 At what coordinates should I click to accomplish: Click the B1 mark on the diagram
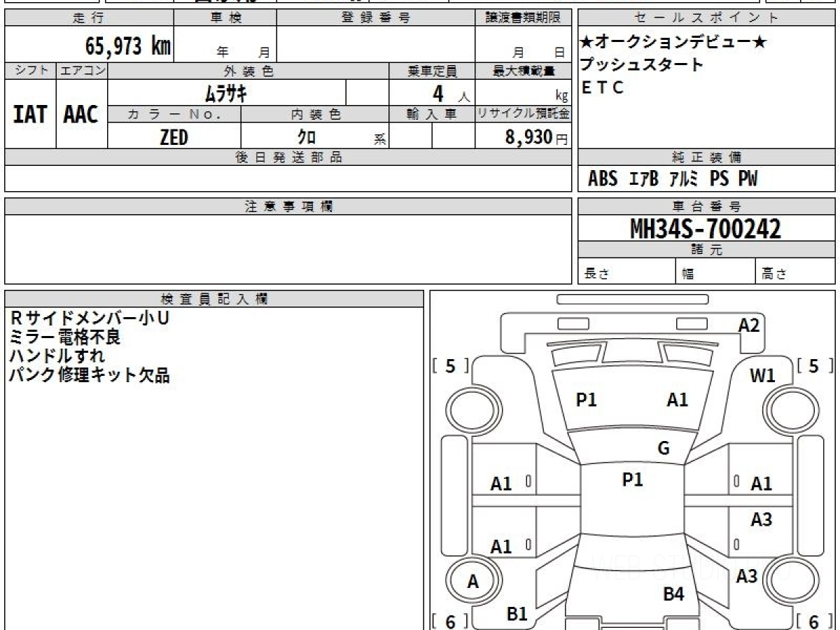point(517,614)
